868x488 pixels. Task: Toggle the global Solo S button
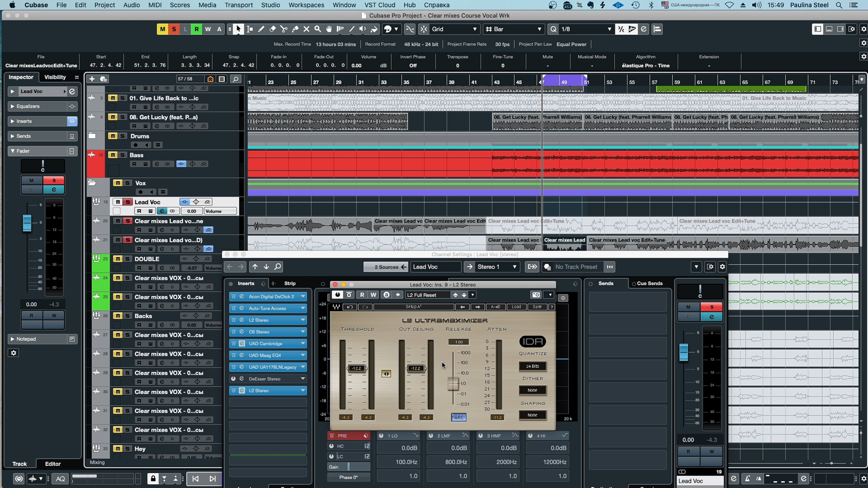coord(174,29)
